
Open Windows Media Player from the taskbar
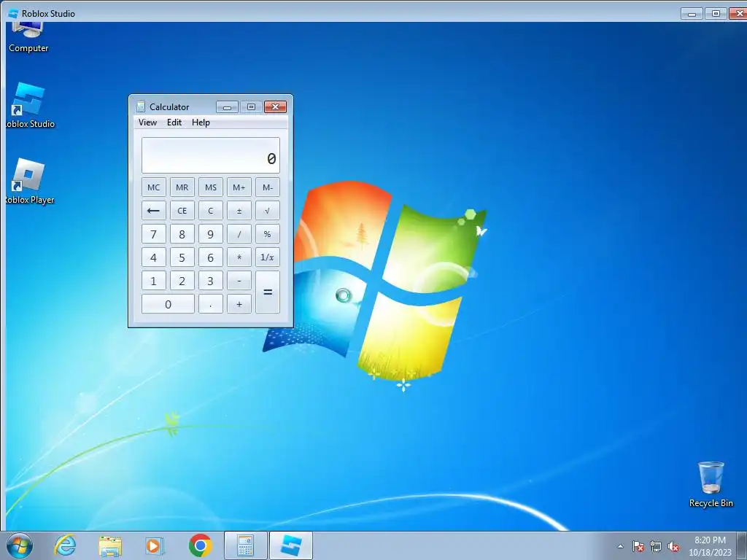[x=155, y=545]
